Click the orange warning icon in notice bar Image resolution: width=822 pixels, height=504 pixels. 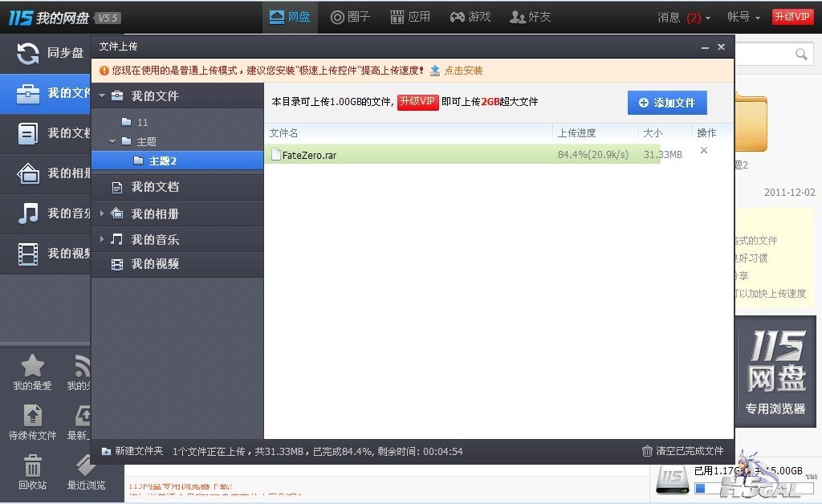tap(104, 71)
